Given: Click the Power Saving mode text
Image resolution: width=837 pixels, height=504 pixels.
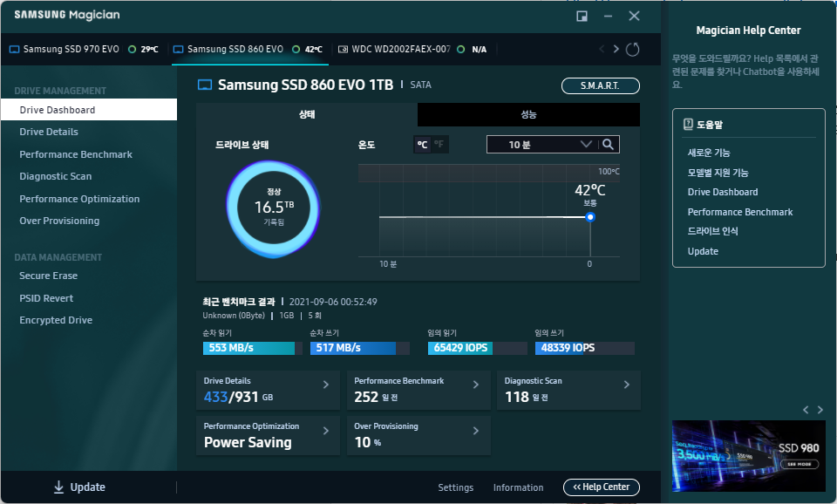Looking at the screenshot, I should pos(248,443).
